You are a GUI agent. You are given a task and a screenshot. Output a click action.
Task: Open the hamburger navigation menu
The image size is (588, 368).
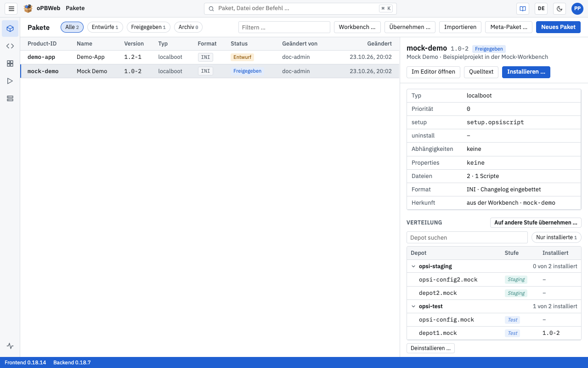coord(11,8)
